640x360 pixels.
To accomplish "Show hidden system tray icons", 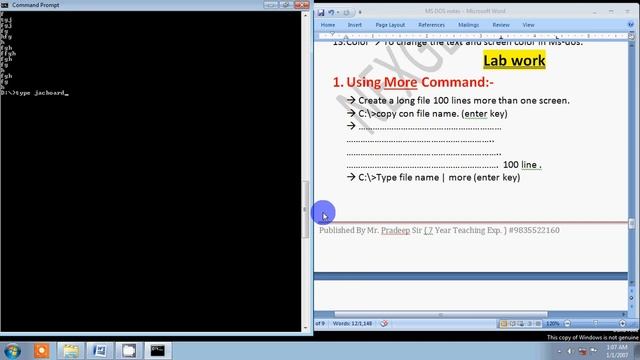I will coord(559,351).
